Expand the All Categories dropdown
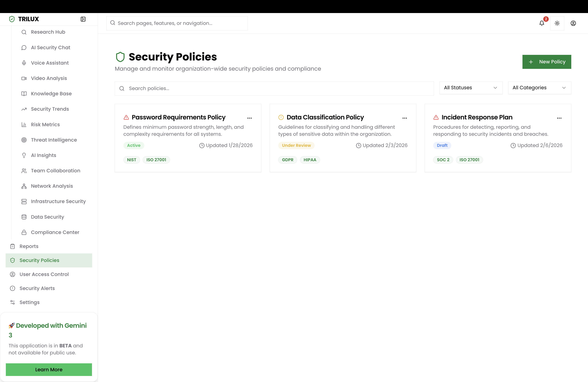This screenshot has height=382, width=588. tap(540, 88)
